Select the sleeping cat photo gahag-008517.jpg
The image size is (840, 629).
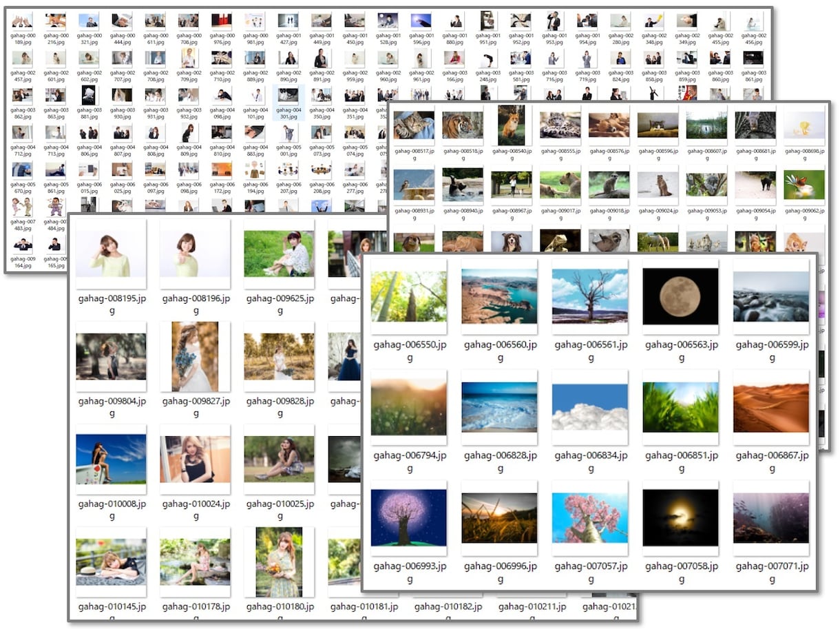pos(414,125)
